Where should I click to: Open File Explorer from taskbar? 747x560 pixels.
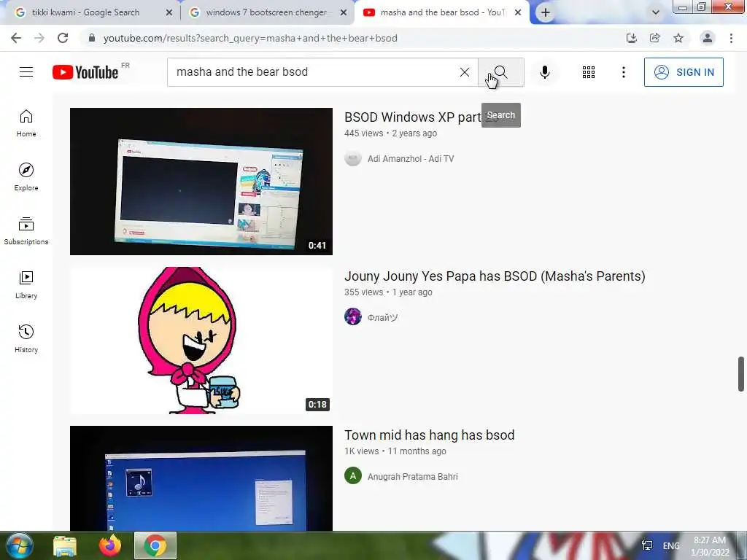pos(65,545)
